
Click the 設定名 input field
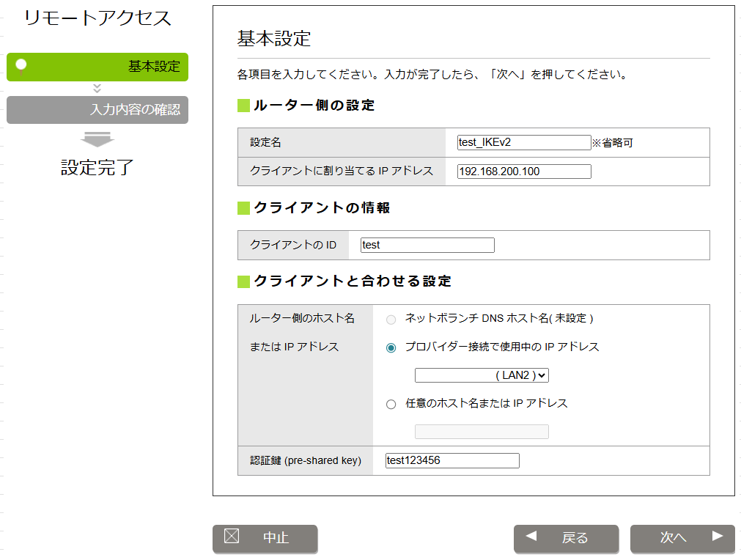523,142
